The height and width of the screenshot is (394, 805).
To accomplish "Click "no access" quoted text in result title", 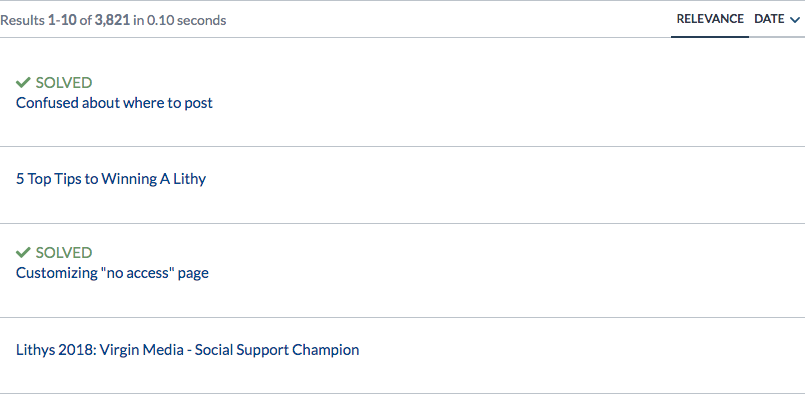I will tap(138, 272).
